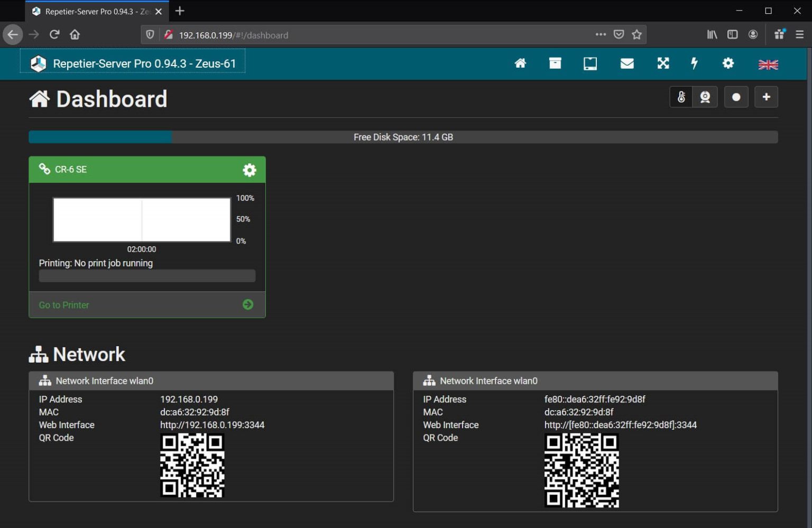Open the printer console icon
Viewport: 812px width, 528px height.
(590, 63)
